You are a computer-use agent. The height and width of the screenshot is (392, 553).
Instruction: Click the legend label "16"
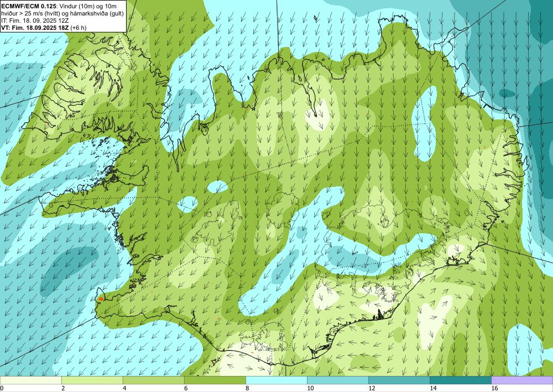[x=494, y=388]
